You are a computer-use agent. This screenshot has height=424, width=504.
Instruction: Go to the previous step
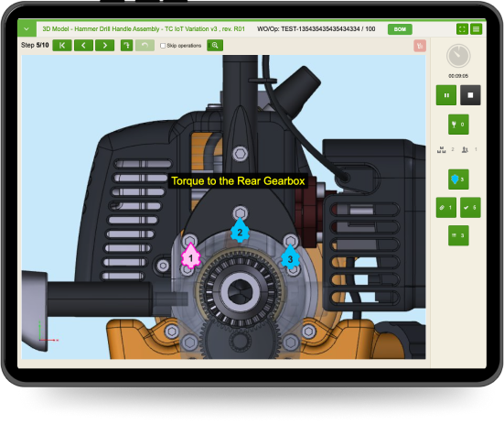click(x=83, y=46)
